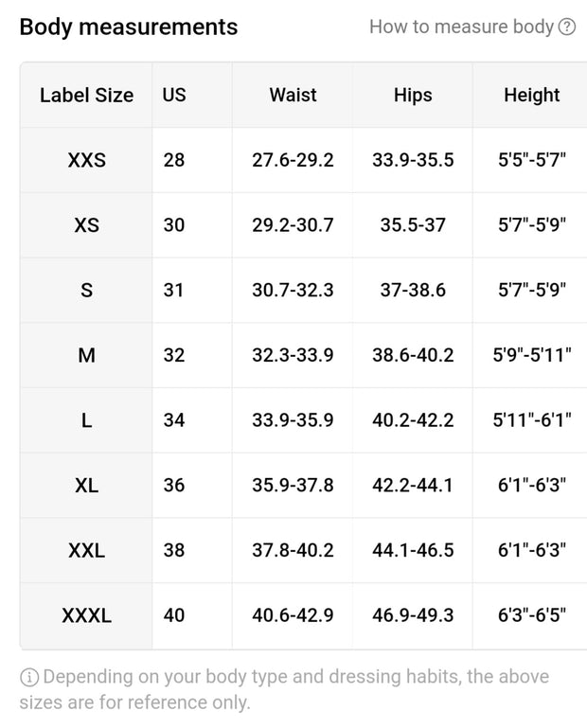The height and width of the screenshot is (728, 587).
Task: Select the XS size row label
Action: point(86,225)
